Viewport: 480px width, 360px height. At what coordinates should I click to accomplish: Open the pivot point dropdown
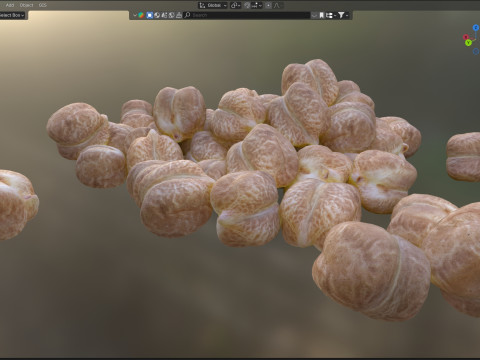[235, 5]
